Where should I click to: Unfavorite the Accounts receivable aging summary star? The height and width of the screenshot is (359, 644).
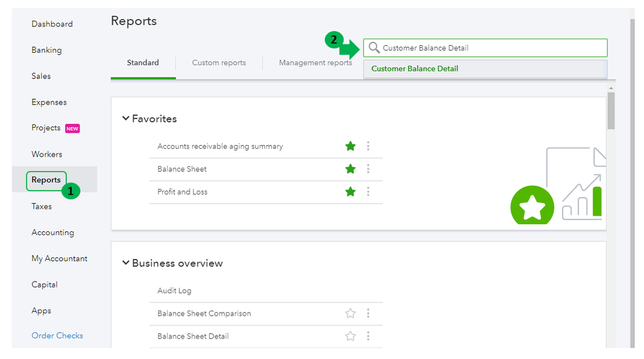350,146
